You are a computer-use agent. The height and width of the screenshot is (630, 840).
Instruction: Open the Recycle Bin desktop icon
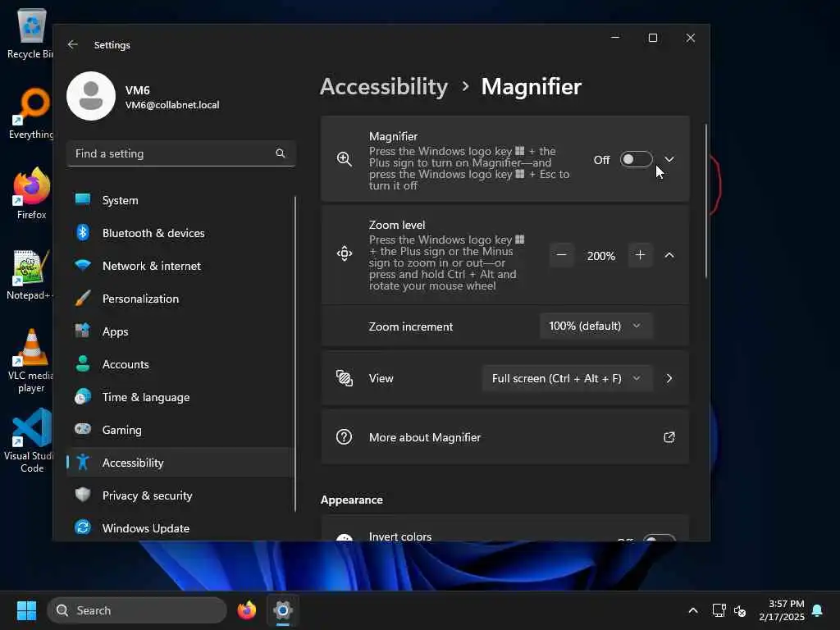(30, 33)
